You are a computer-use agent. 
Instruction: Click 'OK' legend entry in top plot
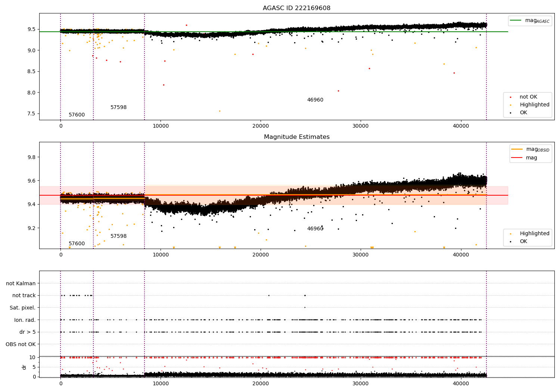click(523, 113)
